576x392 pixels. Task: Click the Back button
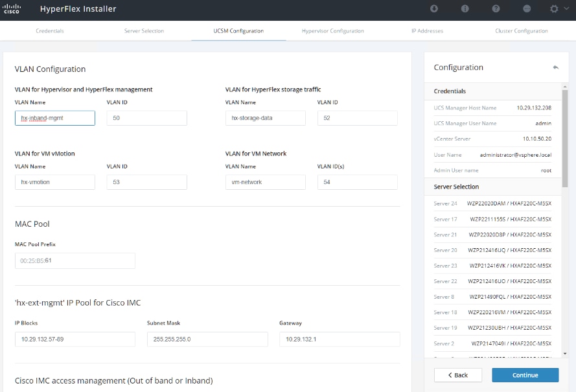coord(457,375)
